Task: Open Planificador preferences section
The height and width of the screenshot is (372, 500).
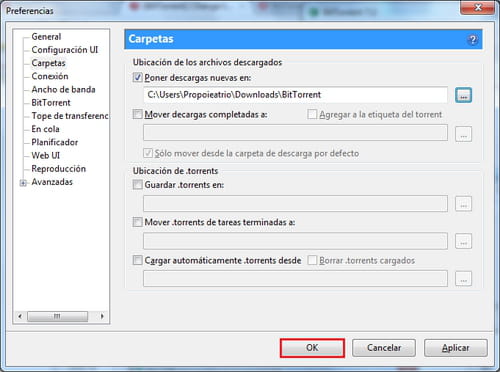Action: coord(55,142)
